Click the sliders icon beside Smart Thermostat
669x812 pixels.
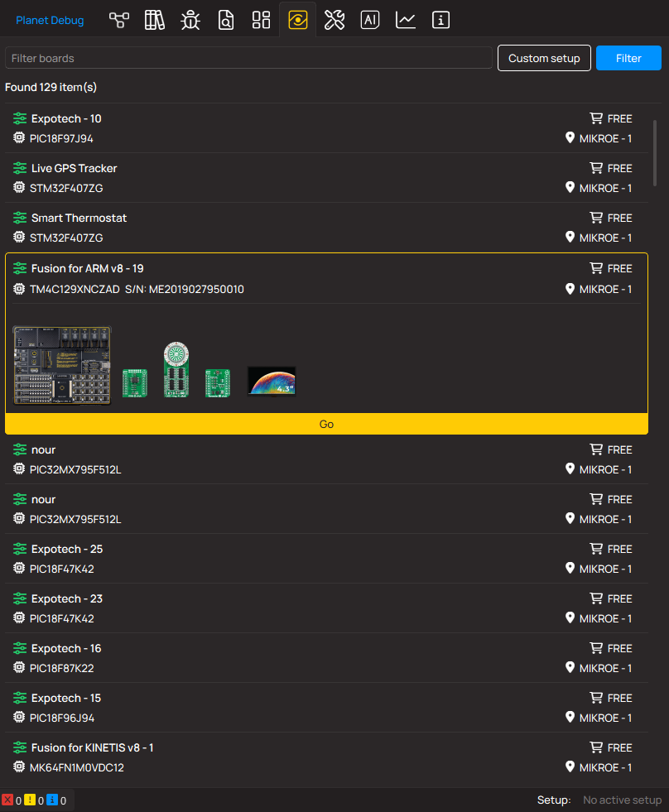(20, 218)
